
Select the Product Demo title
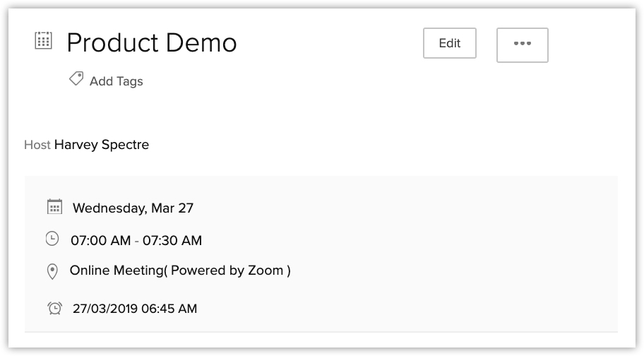(x=152, y=43)
